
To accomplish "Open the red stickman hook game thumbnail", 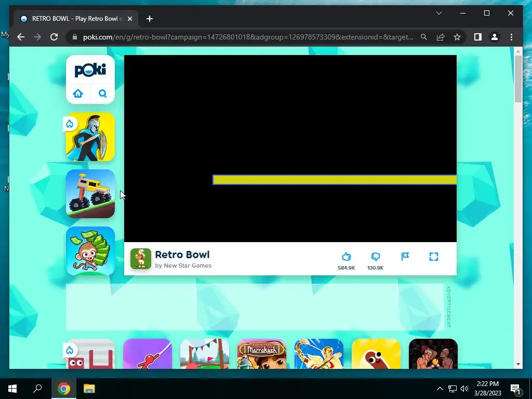I will pos(147,353).
